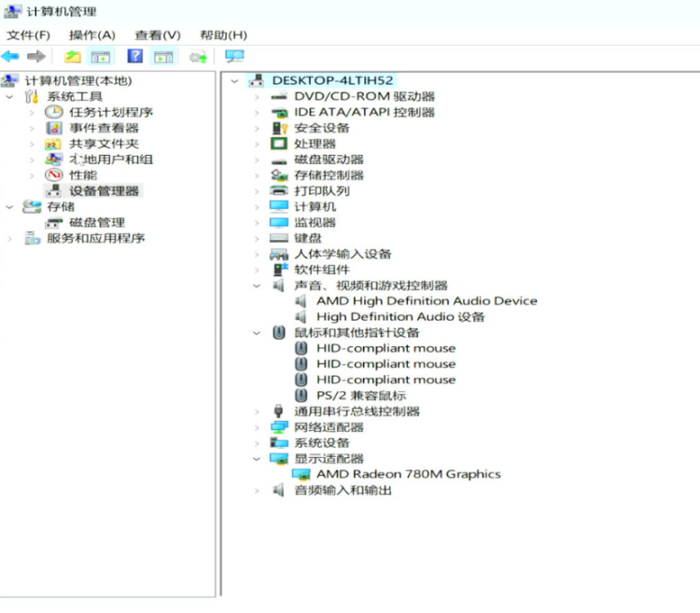Select the IDE ATA/ATAPI 控制器 row
This screenshot has width=700, height=613.
[364, 112]
